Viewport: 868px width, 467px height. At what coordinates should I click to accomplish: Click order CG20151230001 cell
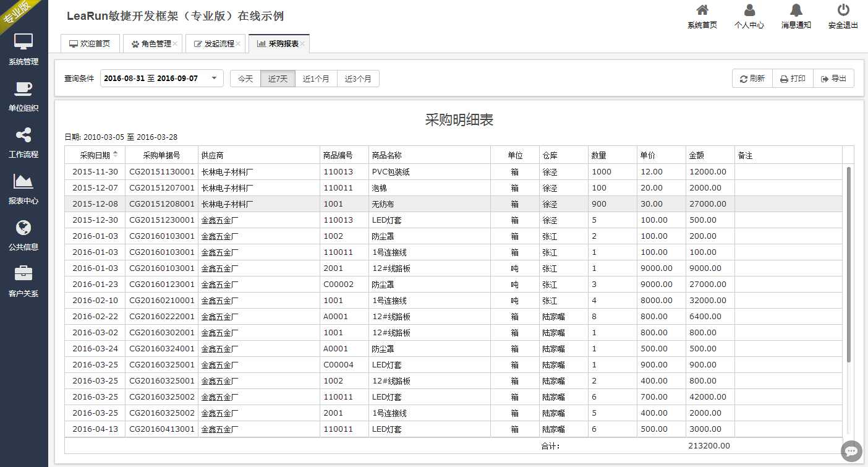[x=161, y=220]
